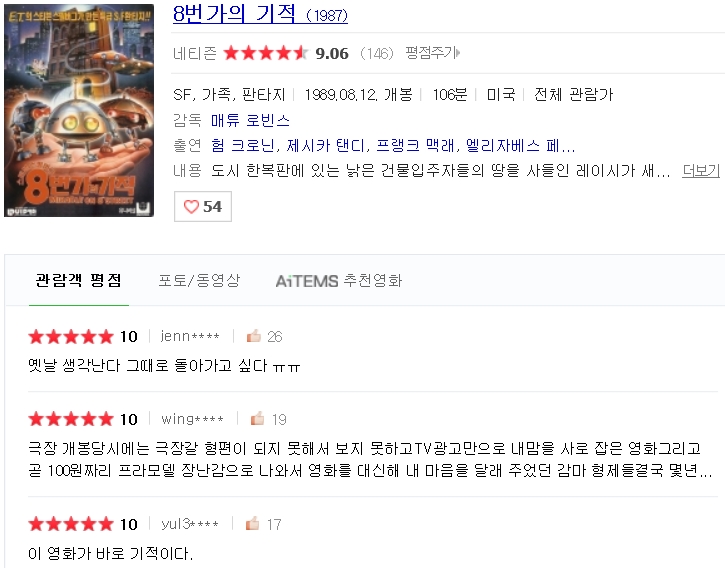Open actress 제시카 탠디 link
This screenshot has height=568, width=725.
[x=325, y=146]
